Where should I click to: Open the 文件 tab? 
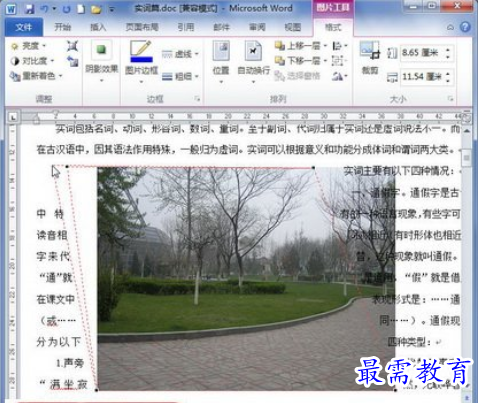(x=24, y=27)
